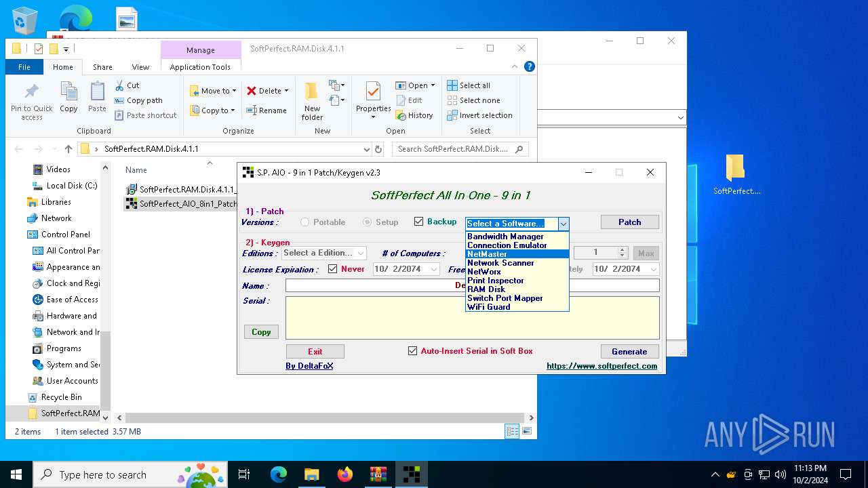This screenshot has height=488, width=868.
Task: Toggle Auto-Insert Serial in Soft Box
Action: coord(412,351)
